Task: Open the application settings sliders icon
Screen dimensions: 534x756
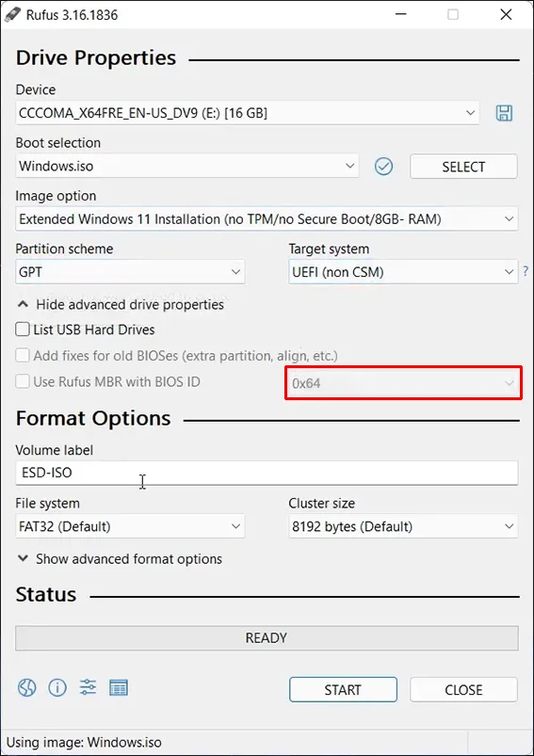Action: [x=88, y=687]
